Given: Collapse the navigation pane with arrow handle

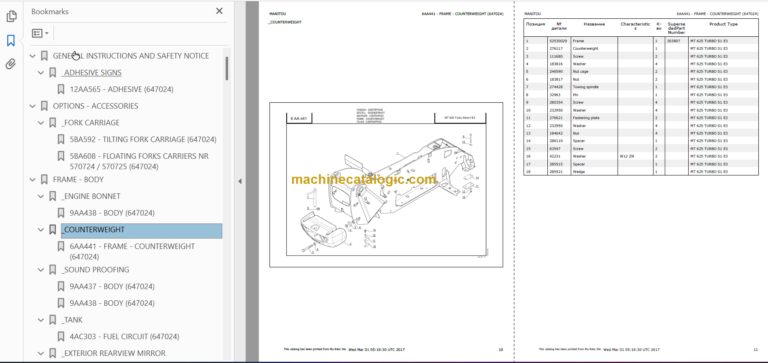Looking at the screenshot, I should [240, 181].
